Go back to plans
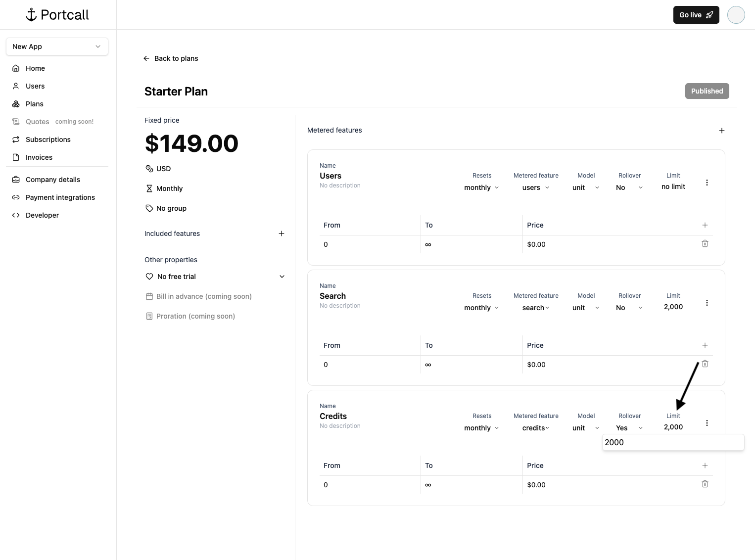755x560 pixels. [x=171, y=58]
